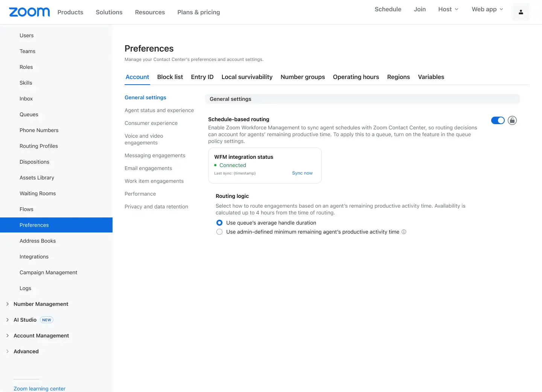Open Zoom learning center link
The height and width of the screenshot is (392, 542).
[40, 389]
